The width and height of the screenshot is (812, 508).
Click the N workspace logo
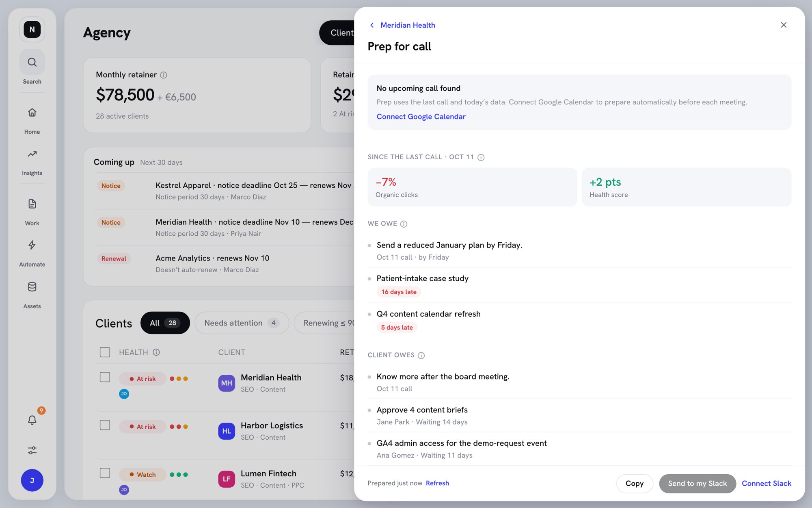tap(32, 29)
